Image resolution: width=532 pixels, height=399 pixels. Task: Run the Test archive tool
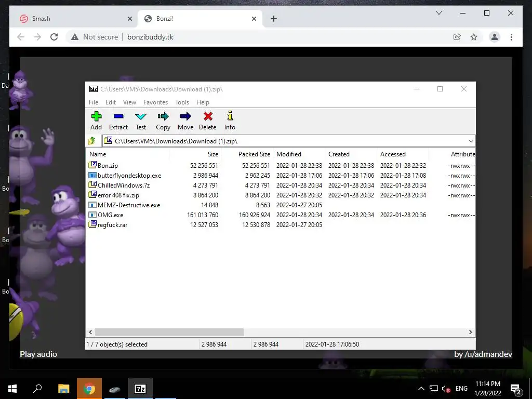click(141, 121)
